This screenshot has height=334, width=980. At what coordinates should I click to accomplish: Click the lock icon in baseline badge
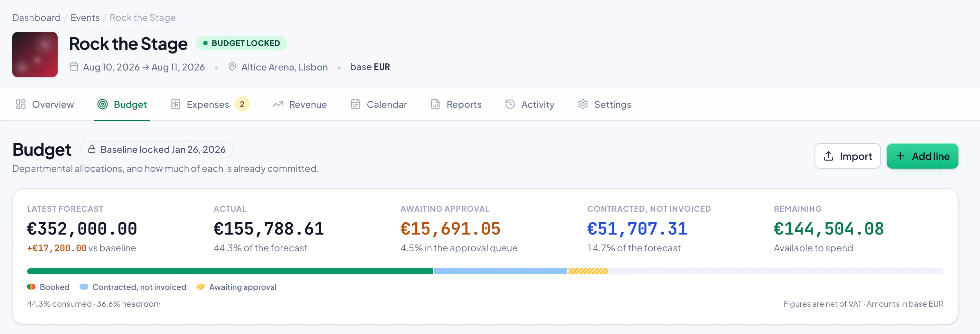[x=92, y=149]
